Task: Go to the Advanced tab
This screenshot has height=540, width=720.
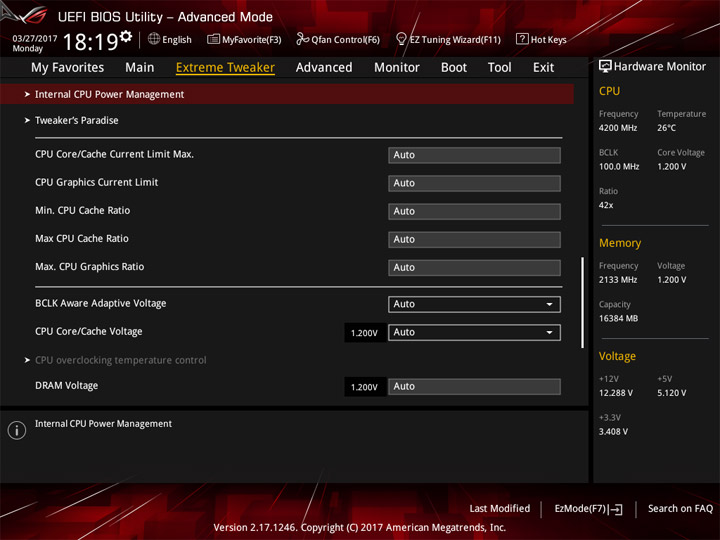Action: [324, 68]
